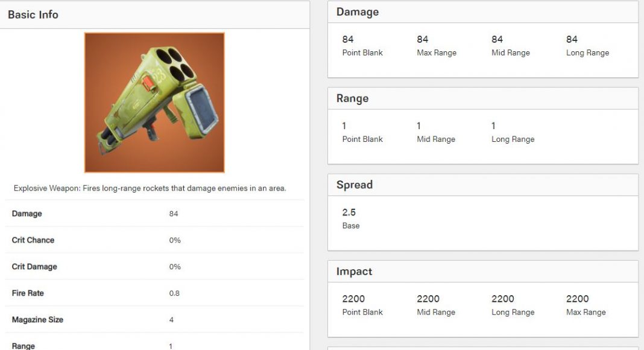The image size is (644, 350).
Task: Select the Fire Rate row label
Action: click(28, 293)
